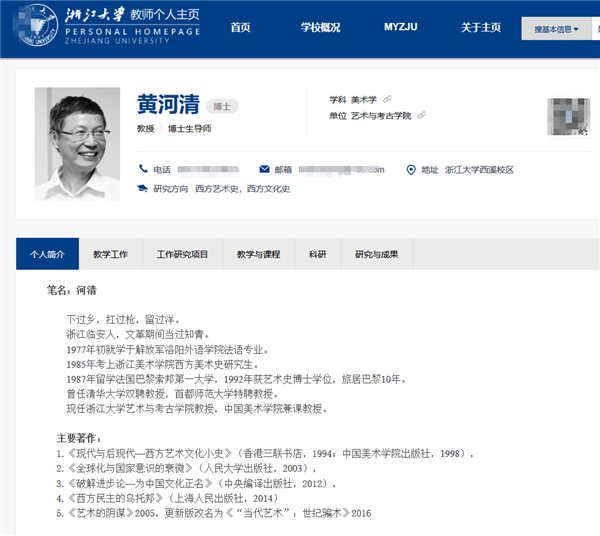Open the MYZJU navigation item

tap(401, 27)
